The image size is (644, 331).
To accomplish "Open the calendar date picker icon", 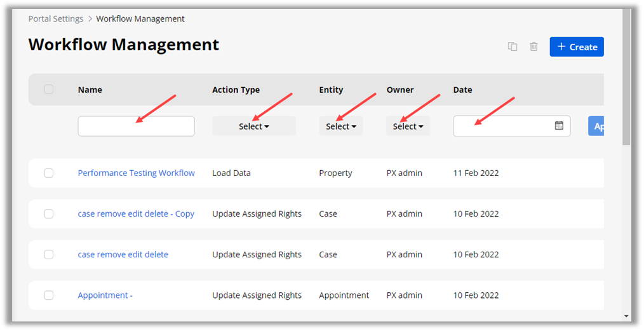I will point(559,126).
